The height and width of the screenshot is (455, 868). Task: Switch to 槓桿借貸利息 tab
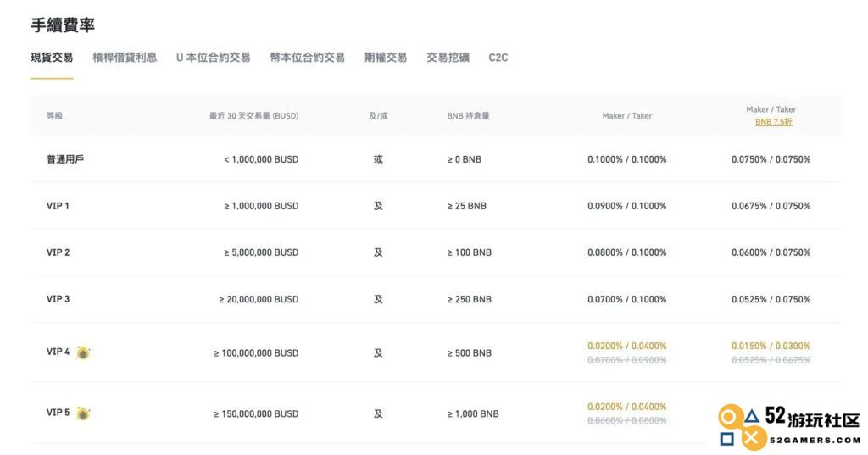[125, 58]
